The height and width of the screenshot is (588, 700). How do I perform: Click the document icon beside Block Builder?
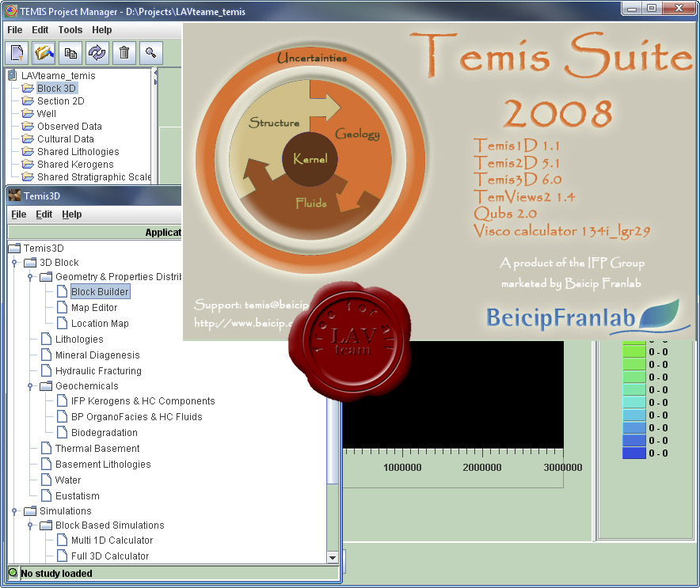[x=62, y=292]
